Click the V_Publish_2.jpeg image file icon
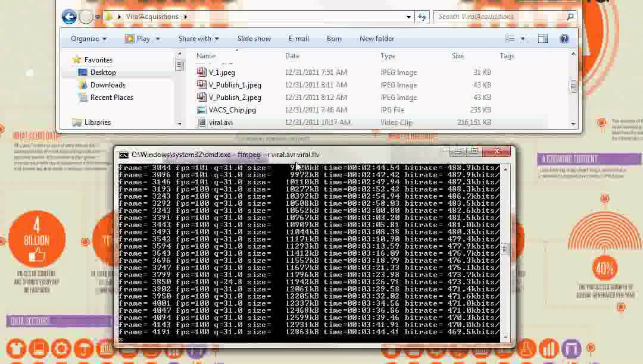Screen dimensions: 643x364 pos(201,98)
